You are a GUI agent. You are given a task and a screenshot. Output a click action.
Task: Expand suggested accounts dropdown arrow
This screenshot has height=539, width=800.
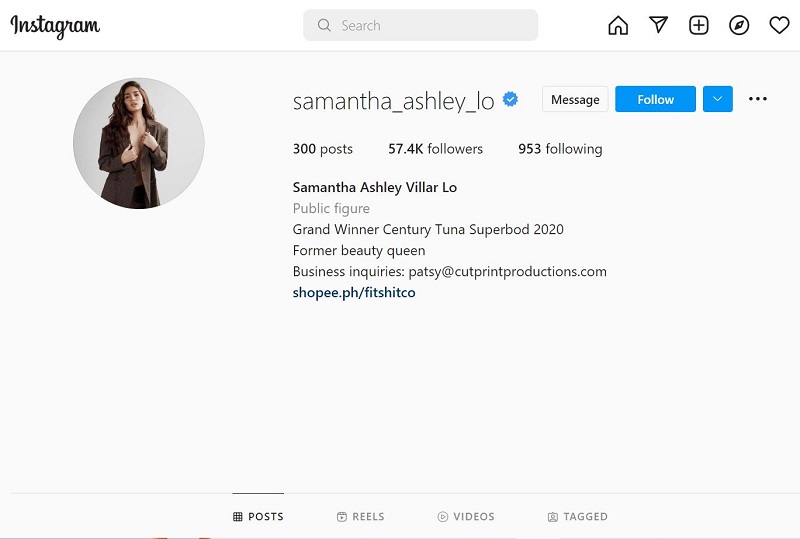[x=717, y=99]
